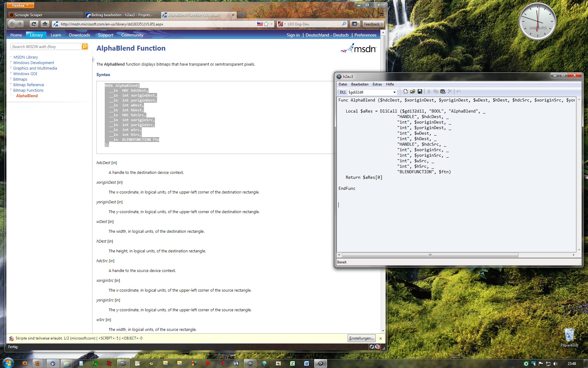Reload the page in Firefox
Image resolution: width=588 pixels, height=368 pixels.
pos(34,24)
